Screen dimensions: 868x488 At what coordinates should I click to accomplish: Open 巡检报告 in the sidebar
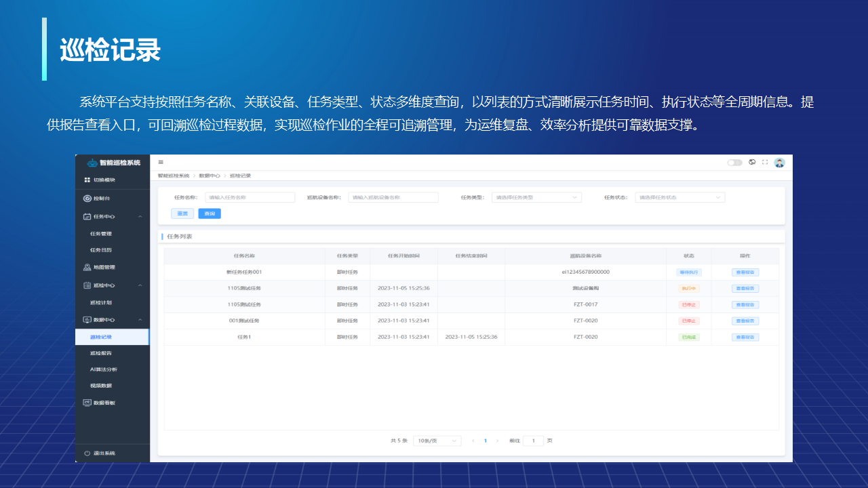point(101,353)
